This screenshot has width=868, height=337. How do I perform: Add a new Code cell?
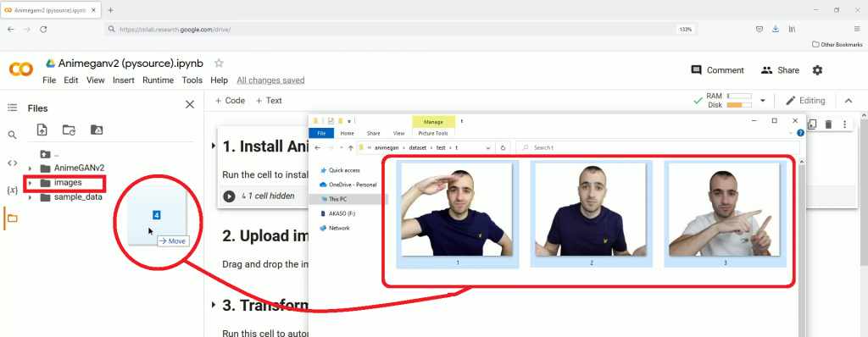click(231, 101)
